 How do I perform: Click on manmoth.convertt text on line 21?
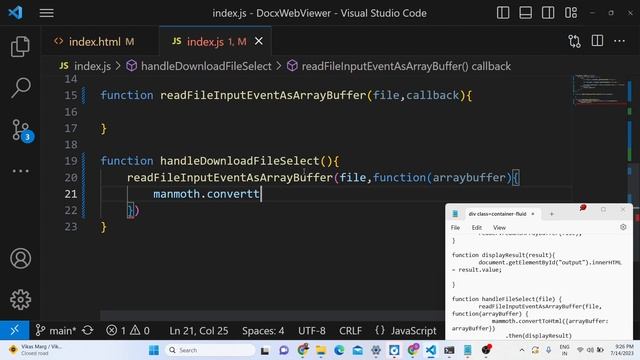206,194
